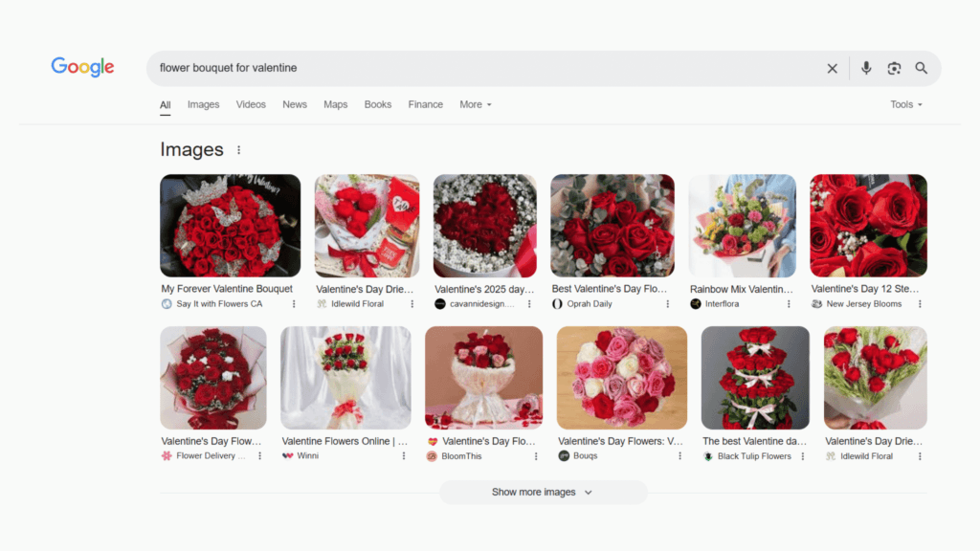Start voice search with microphone icon

coord(865,68)
